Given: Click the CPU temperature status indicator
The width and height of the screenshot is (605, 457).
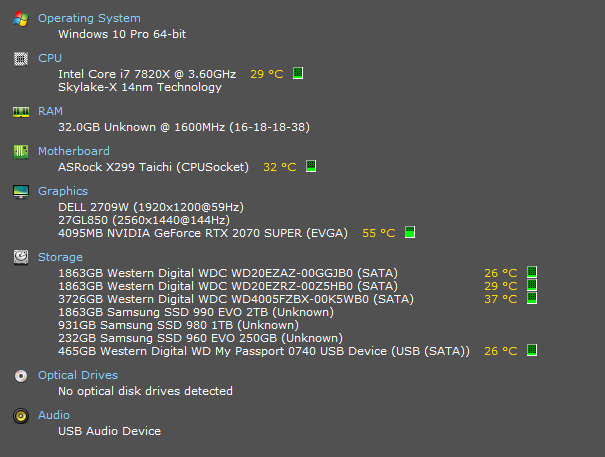Looking at the screenshot, I should point(298,73).
